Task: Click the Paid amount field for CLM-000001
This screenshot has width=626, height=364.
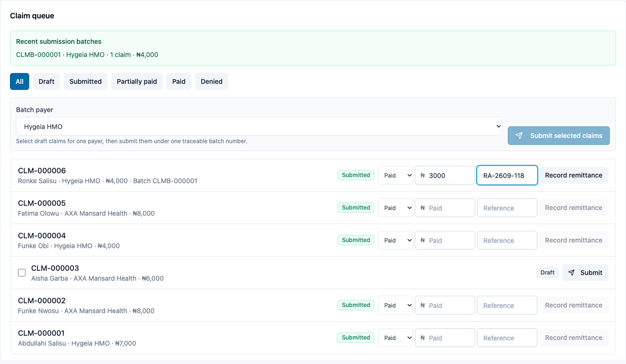Action: [445, 338]
